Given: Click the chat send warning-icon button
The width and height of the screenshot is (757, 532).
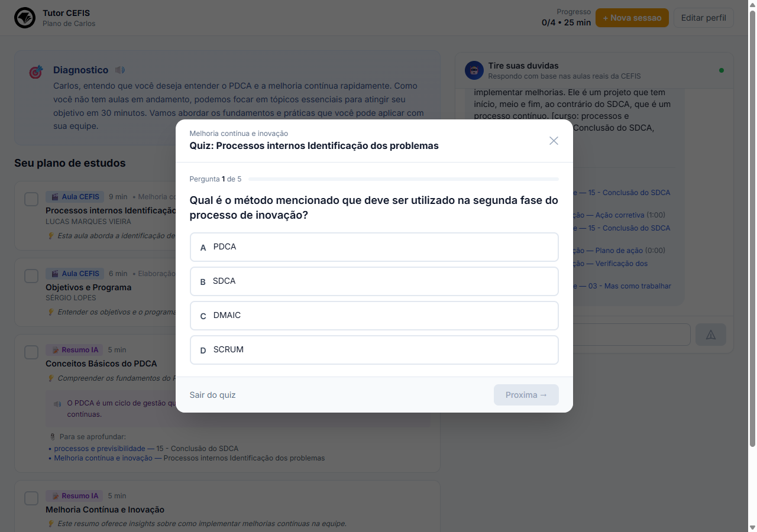Looking at the screenshot, I should click(711, 335).
